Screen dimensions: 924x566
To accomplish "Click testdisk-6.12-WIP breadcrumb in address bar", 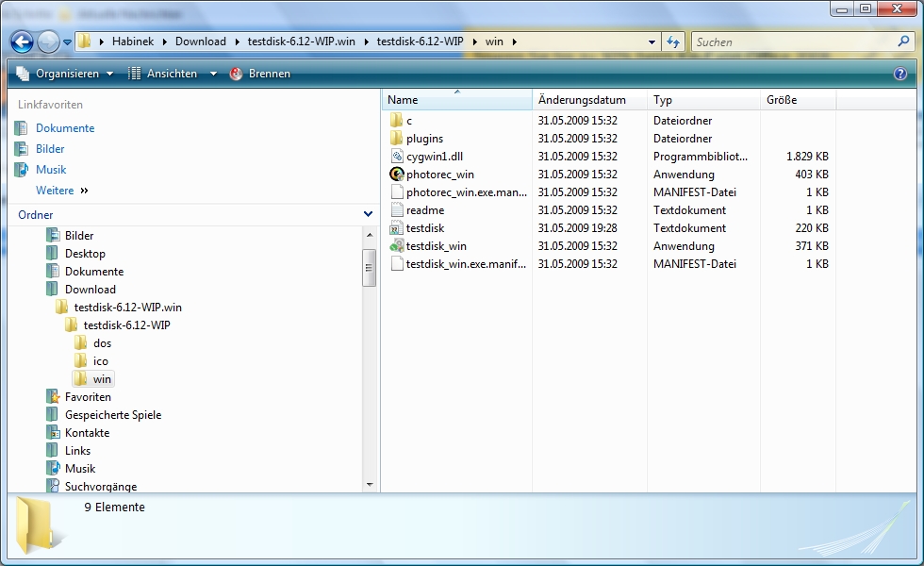I will click(420, 42).
